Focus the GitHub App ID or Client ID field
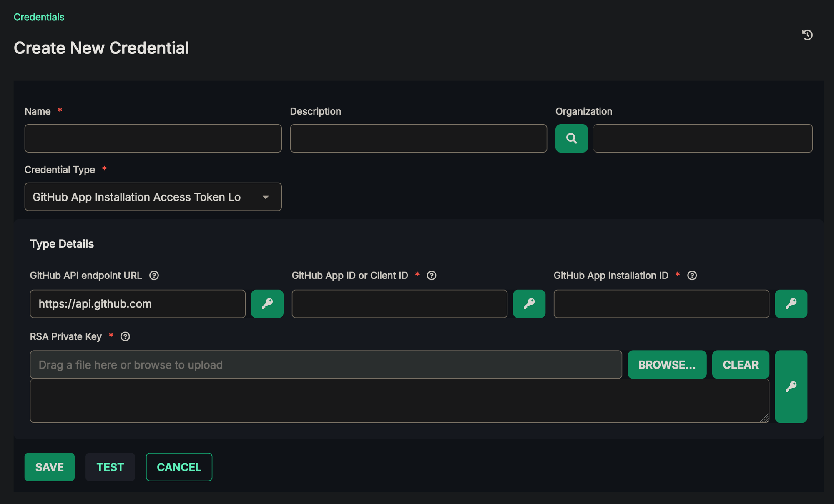This screenshot has width=834, height=504. tap(399, 304)
